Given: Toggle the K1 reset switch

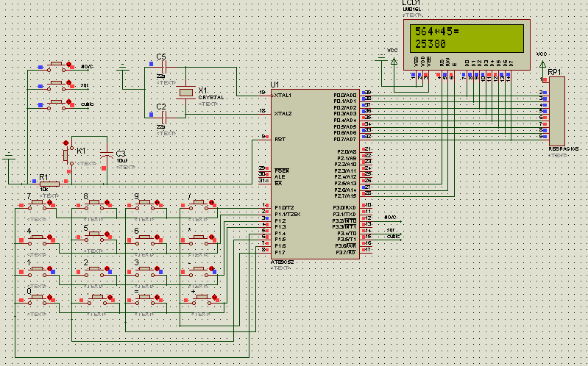Looking at the screenshot, I should [67, 154].
